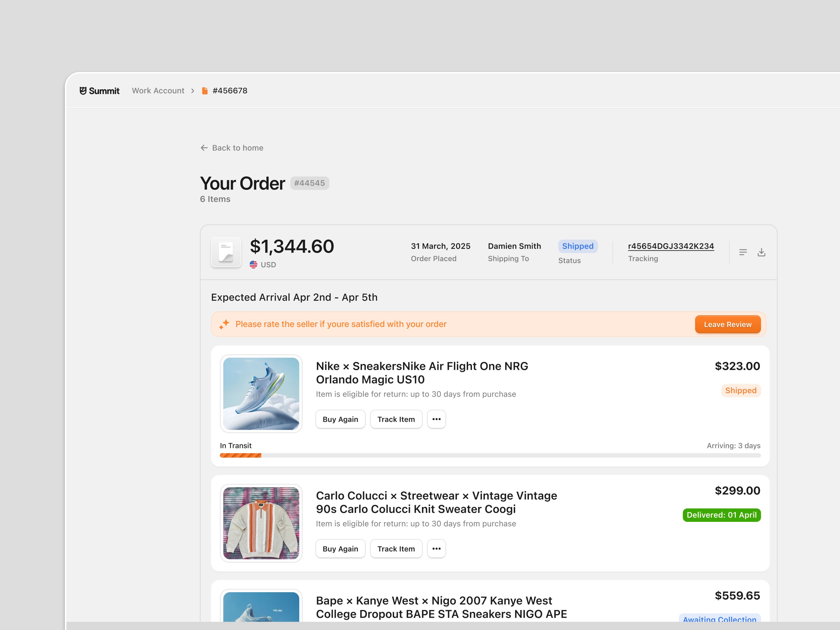Screen dimensions: 840x630
Task: Open more options for Nike sneakers
Action: [436, 419]
